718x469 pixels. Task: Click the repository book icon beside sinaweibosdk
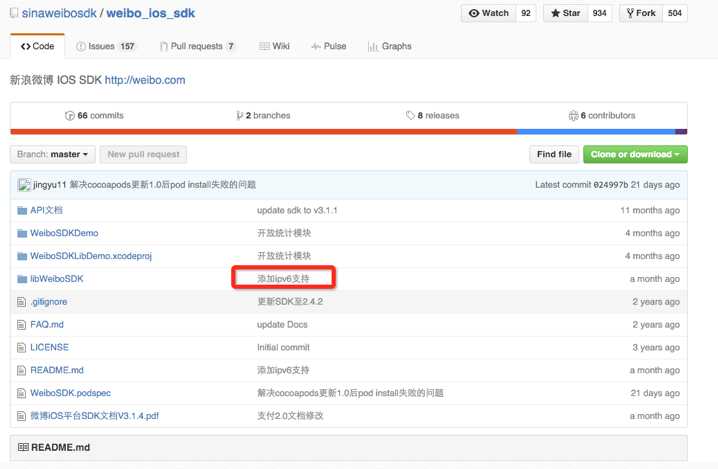tap(14, 13)
